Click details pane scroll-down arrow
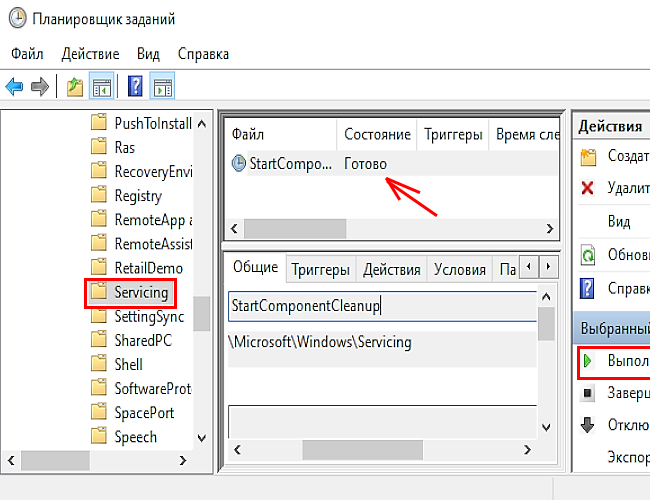Screen dimensions: 650x500 click(546, 427)
